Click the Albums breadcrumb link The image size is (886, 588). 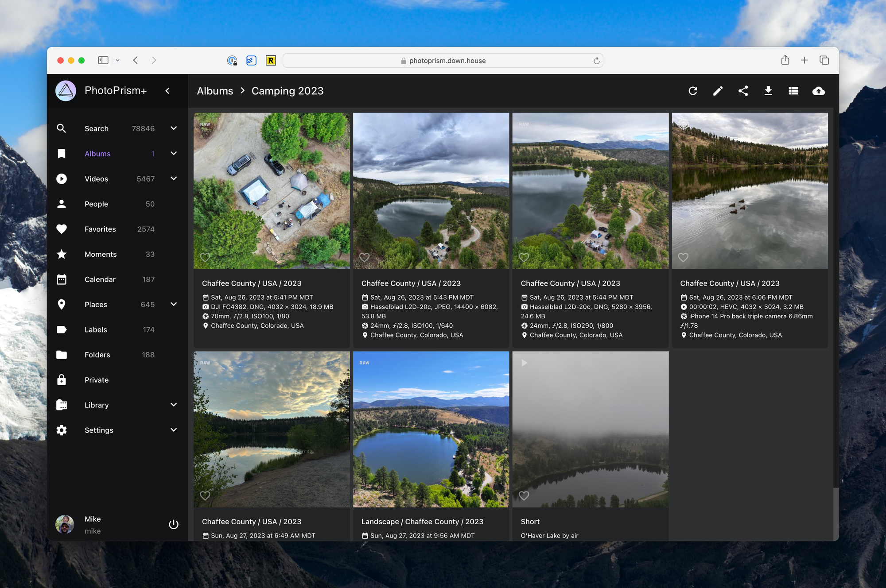pyautogui.click(x=214, y=91)
